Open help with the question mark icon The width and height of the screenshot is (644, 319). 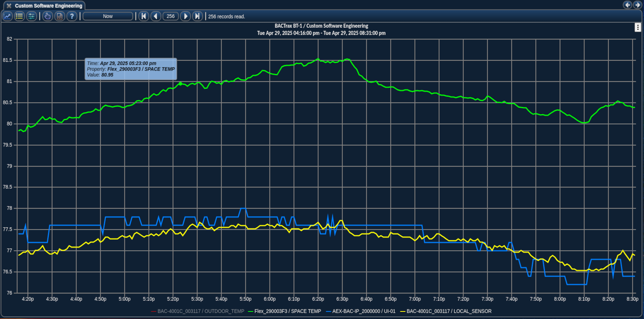[x=72, y=16]
